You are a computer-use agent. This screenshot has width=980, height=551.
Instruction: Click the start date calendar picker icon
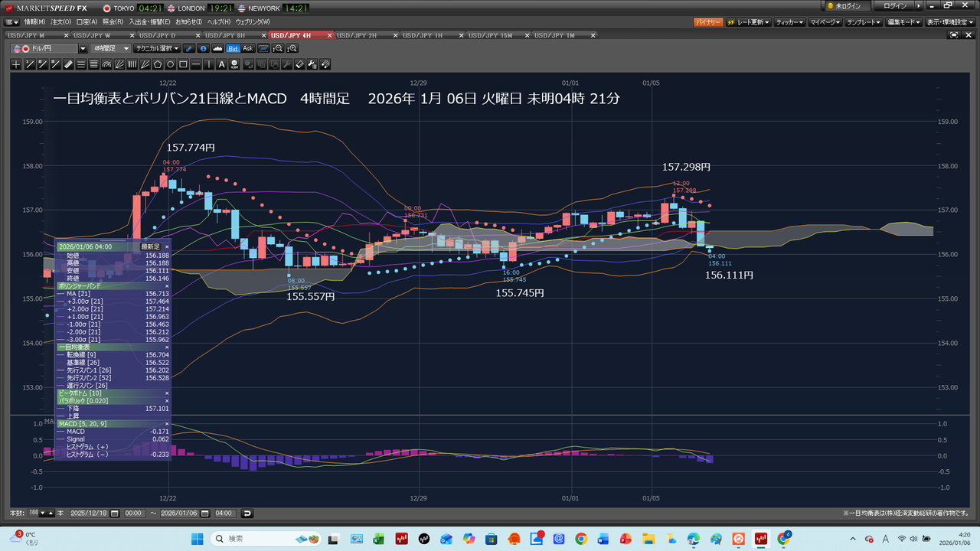(x=113, y=513)
